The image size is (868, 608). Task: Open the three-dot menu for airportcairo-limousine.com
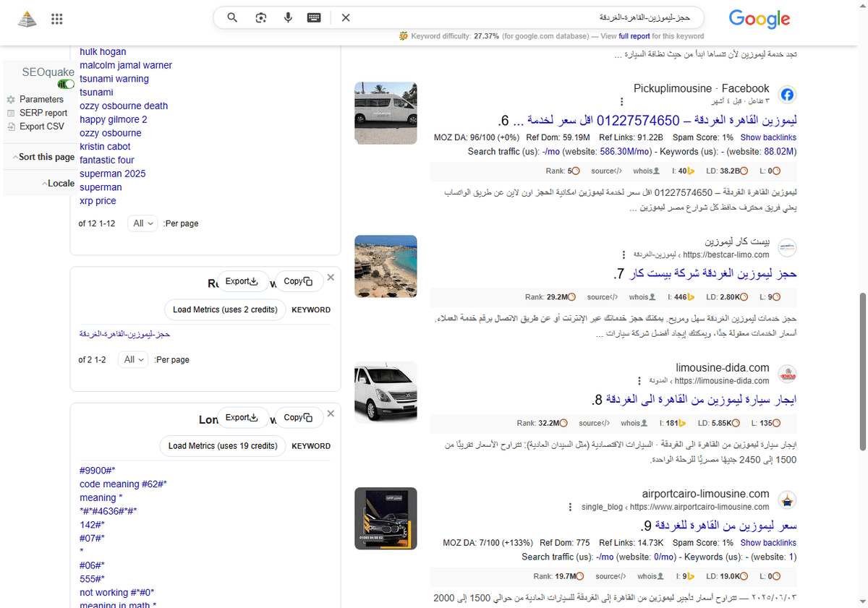coord(571,507)
